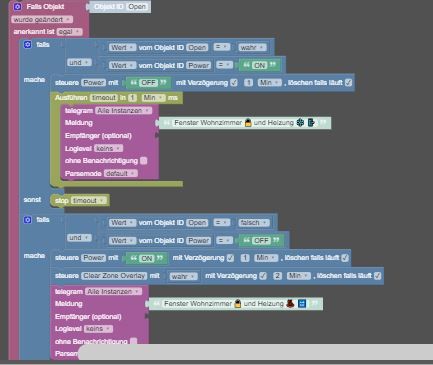Select Power object in steuere ON block
The height and width of the screenshot is (365, 433).
coord(94,258)
